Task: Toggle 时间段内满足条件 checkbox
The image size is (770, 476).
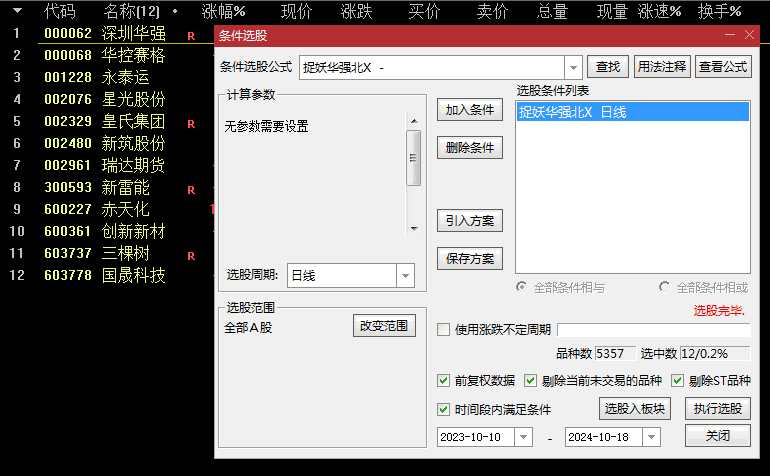Action: click(443, 409)
